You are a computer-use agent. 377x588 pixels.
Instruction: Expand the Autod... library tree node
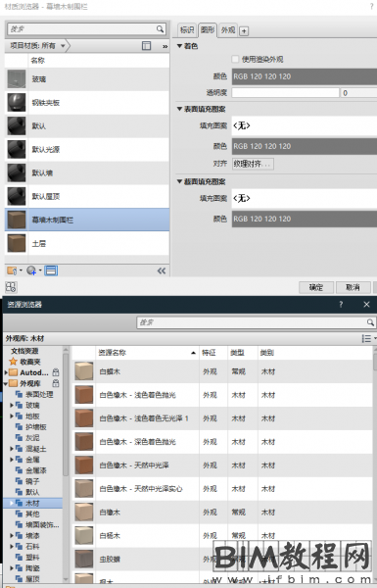(6, 372)
